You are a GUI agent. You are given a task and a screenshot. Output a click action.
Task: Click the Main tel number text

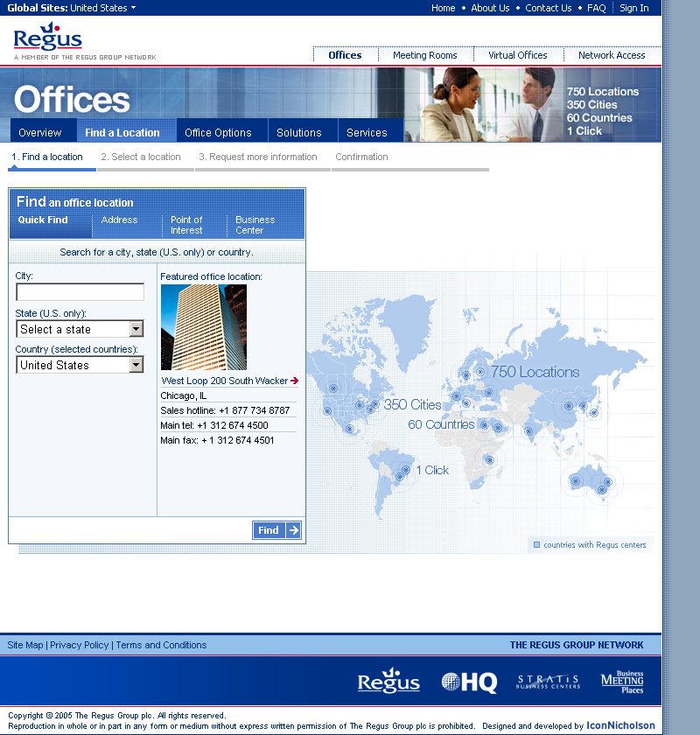214,425
